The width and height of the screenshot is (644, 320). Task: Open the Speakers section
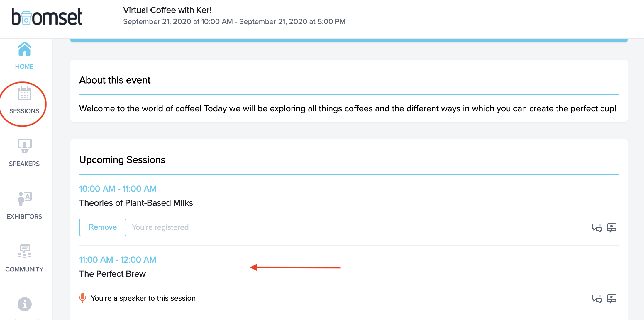[24, 152]
